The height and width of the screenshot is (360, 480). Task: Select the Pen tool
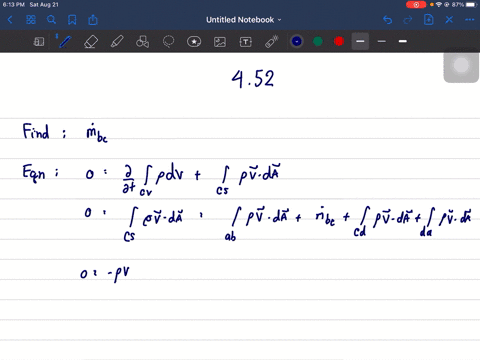pyautogui.click(x=65, y=42)
